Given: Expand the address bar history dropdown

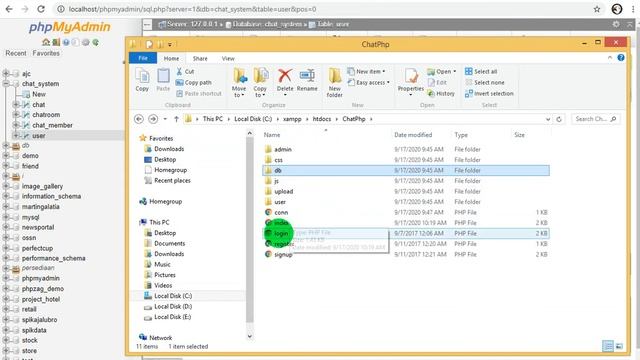Looking at the screenshot, I should [x=548, y=119].
